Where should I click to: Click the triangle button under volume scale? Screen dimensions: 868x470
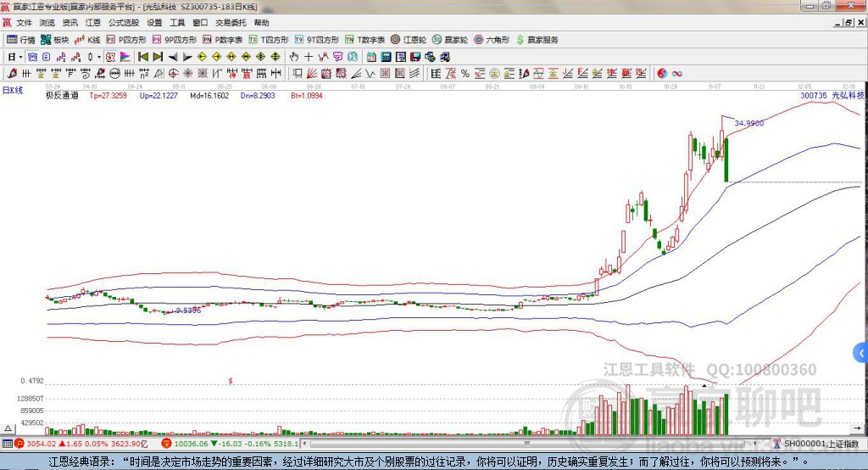tap(8, 428)
